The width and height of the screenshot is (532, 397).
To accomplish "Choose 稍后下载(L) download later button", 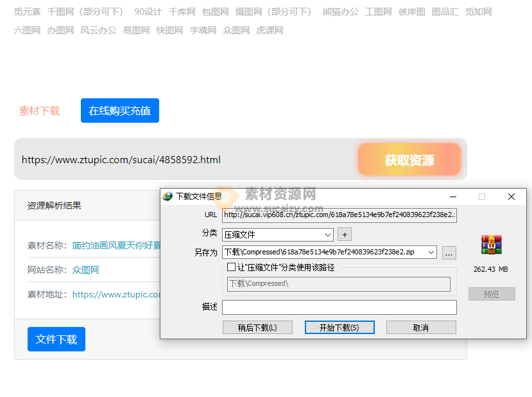I will point(257,328).
